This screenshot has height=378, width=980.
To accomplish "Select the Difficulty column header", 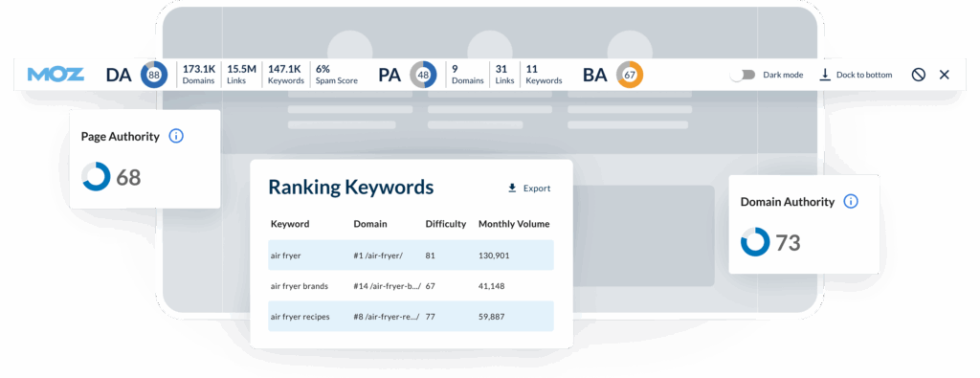I will 446,224.
